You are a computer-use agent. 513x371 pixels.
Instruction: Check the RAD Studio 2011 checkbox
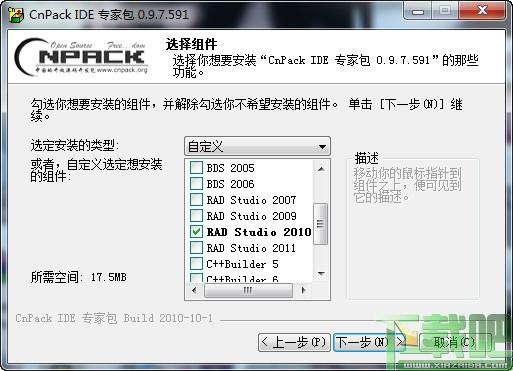point(196,247)
